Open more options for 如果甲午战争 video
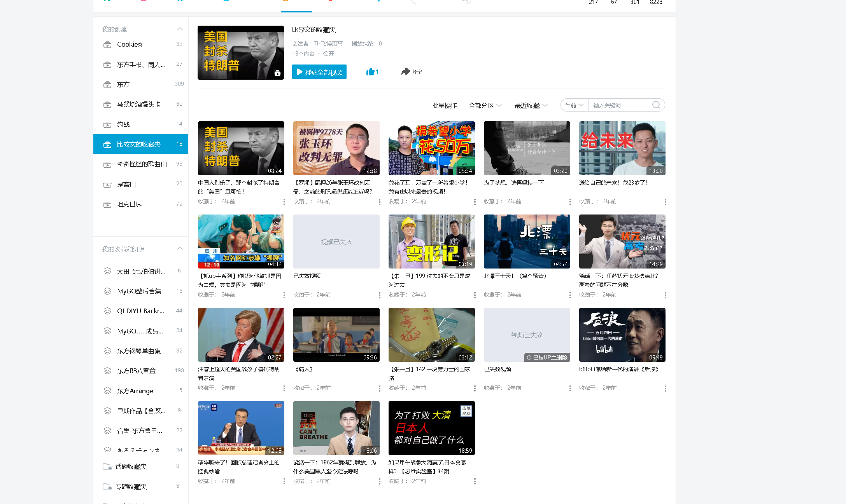The height and width of the screenshot is (504, 846). tap(475, 481)
